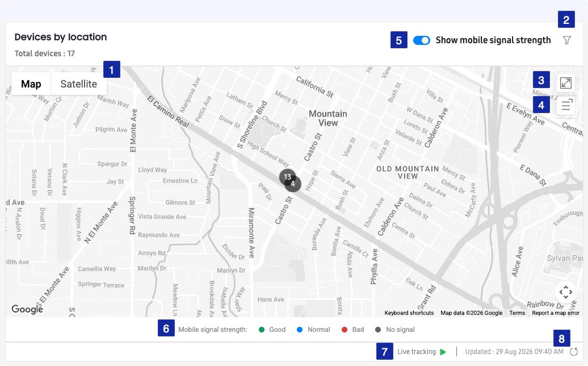Click the "OLD MOUNTAIN VIEW" map label
Image resolution: width=588 pixels, height=366 pixels.
[408, 172]
